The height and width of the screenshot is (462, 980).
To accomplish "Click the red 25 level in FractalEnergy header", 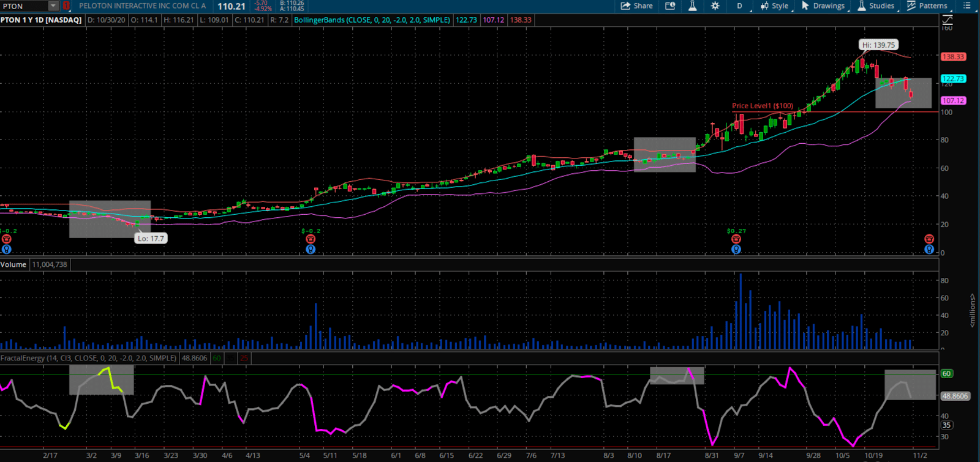I will click(x=244, y=358).
